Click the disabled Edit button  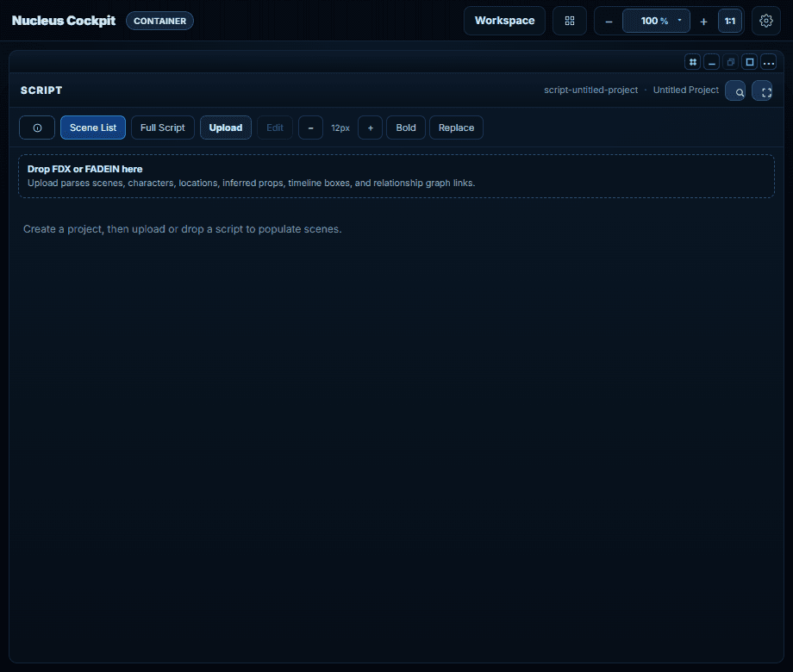point(275,128)
